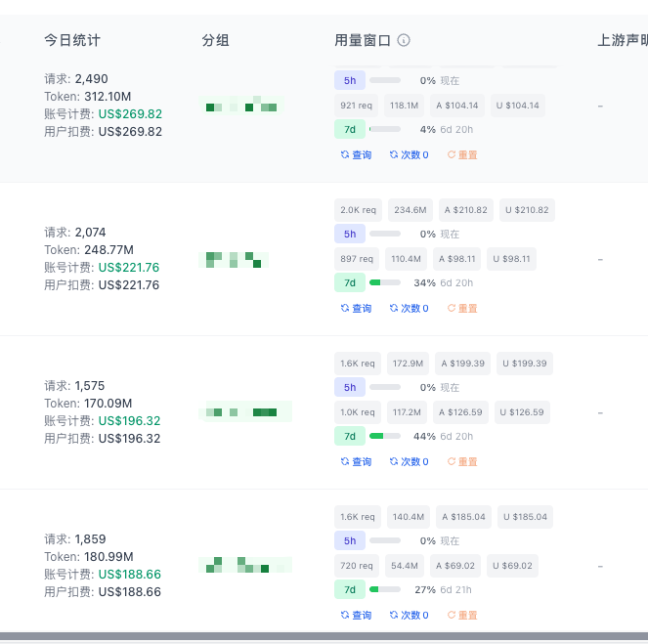Screen dimensions: 648x644
Task: Click 查询 in the US$188.66 row
Action: 356,615
